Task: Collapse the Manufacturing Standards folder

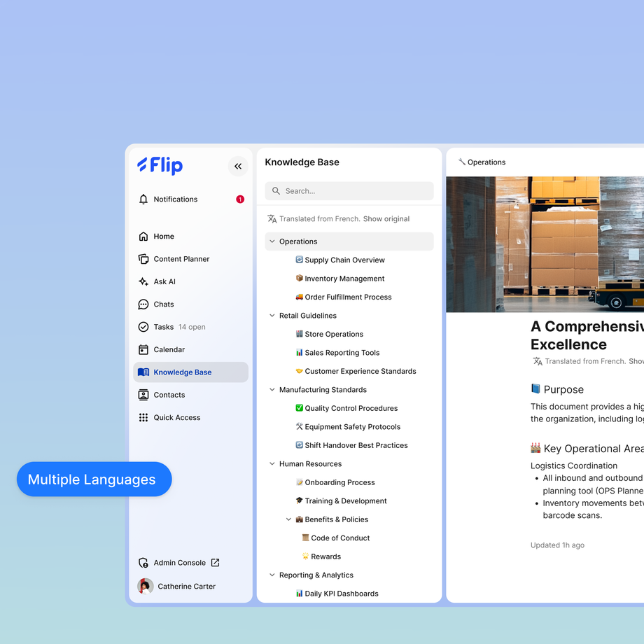Action: point(272,390)
